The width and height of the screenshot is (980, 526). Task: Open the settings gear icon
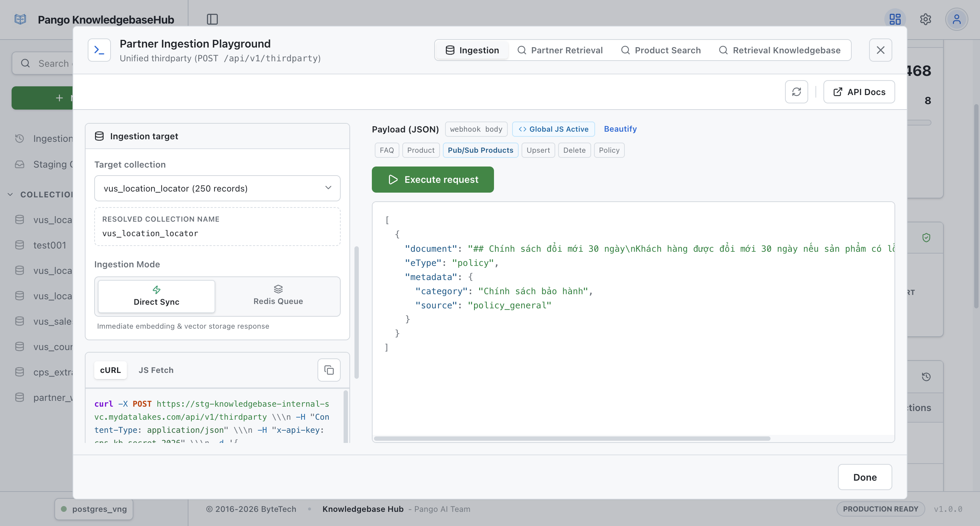pos(925,19)
